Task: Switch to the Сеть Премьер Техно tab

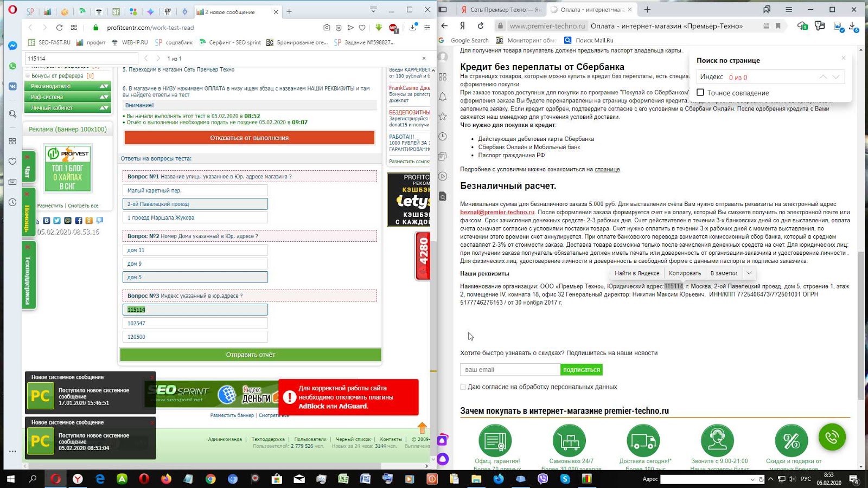Action: click(x=500, y=9)
